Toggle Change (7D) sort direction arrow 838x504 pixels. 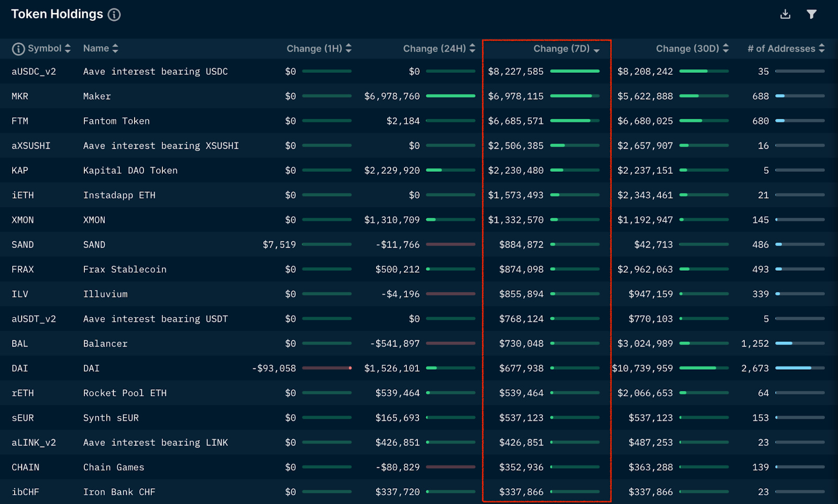(597, 50)
